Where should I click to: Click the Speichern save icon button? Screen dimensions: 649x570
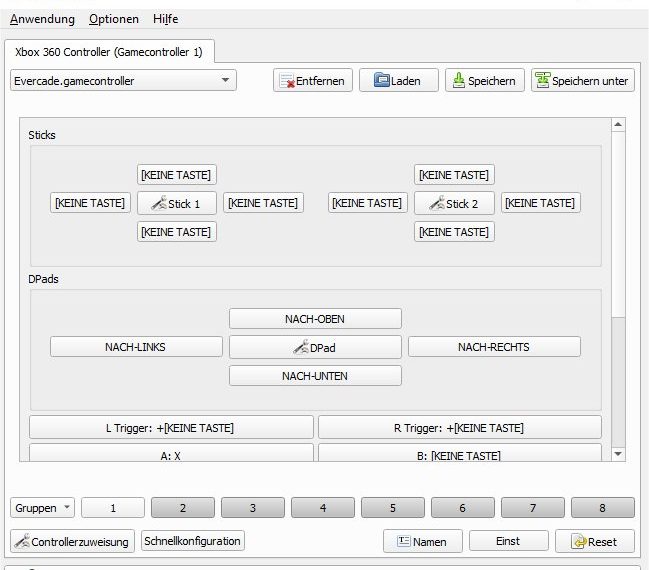pyautogui.click(x=484, y=81)
